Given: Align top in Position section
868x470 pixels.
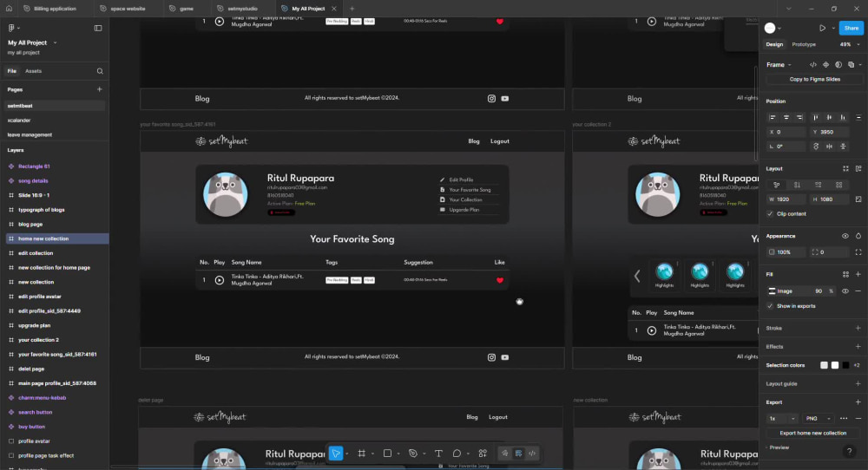Looking at the screenshot, I should (x=815, y=117).
